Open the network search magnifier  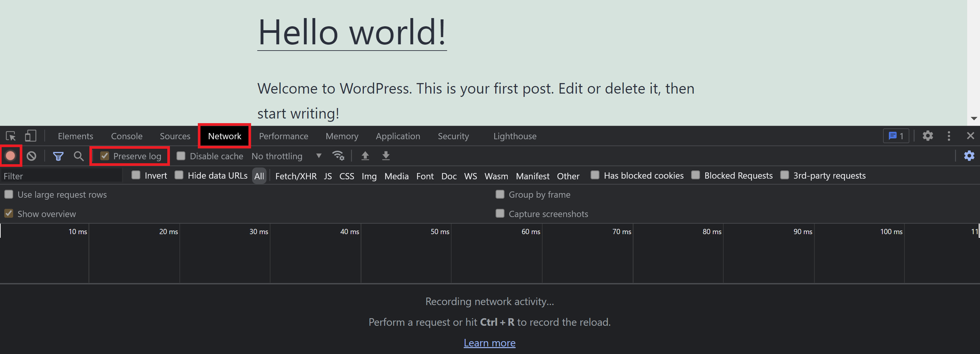78,156
